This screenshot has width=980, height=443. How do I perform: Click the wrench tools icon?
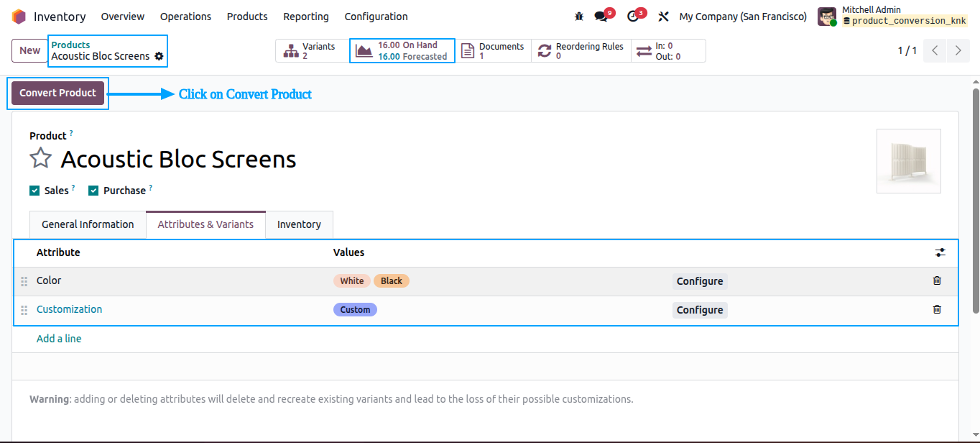pos(664,16)
